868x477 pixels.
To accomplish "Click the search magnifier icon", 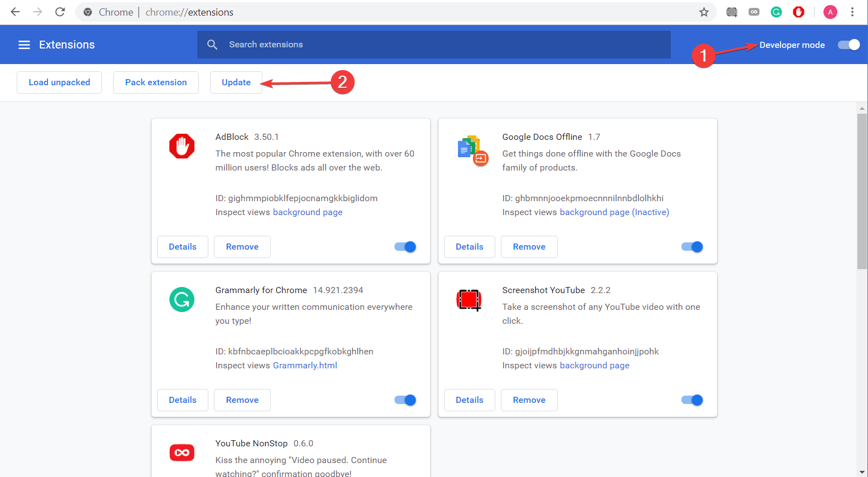I will point(212,45).
